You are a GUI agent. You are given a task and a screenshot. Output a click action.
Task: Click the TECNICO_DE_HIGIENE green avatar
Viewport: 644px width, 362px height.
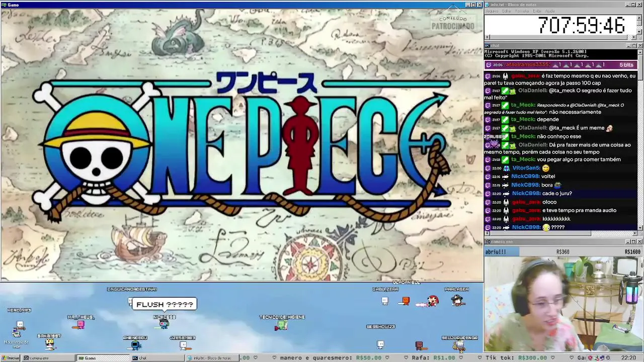point(282,325)
